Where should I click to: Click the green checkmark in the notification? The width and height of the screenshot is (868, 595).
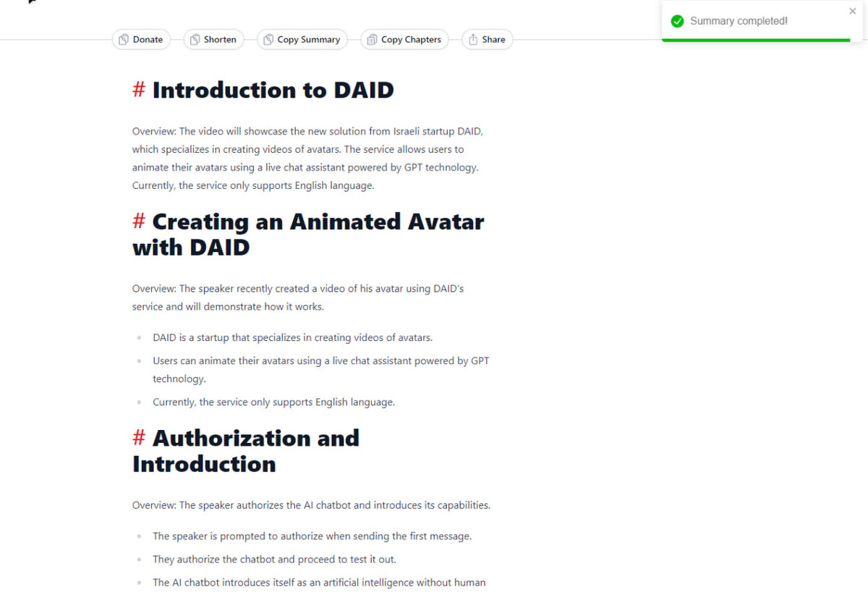tap(678, 21)
